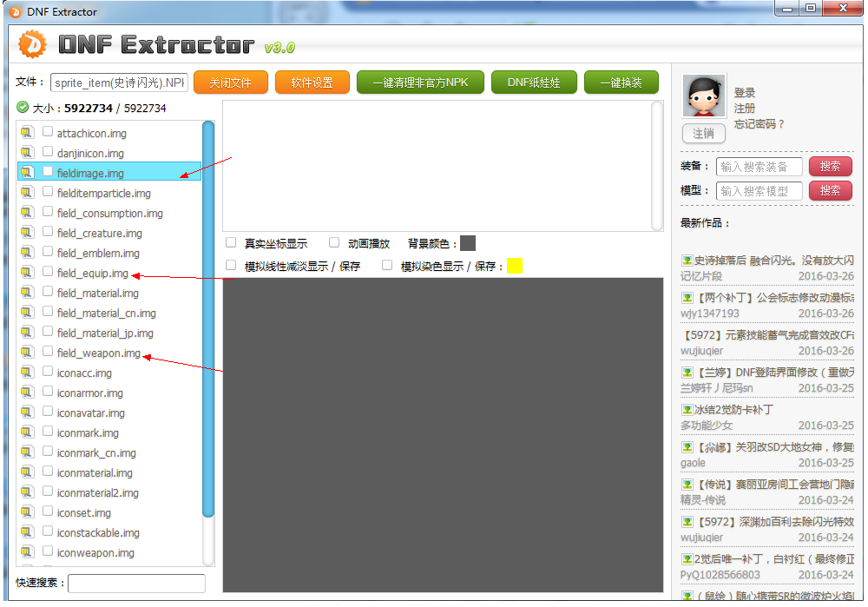The image size is (868, 607).
Task: Click file icon beside field_weapon.img
Action: click(27, 353)
